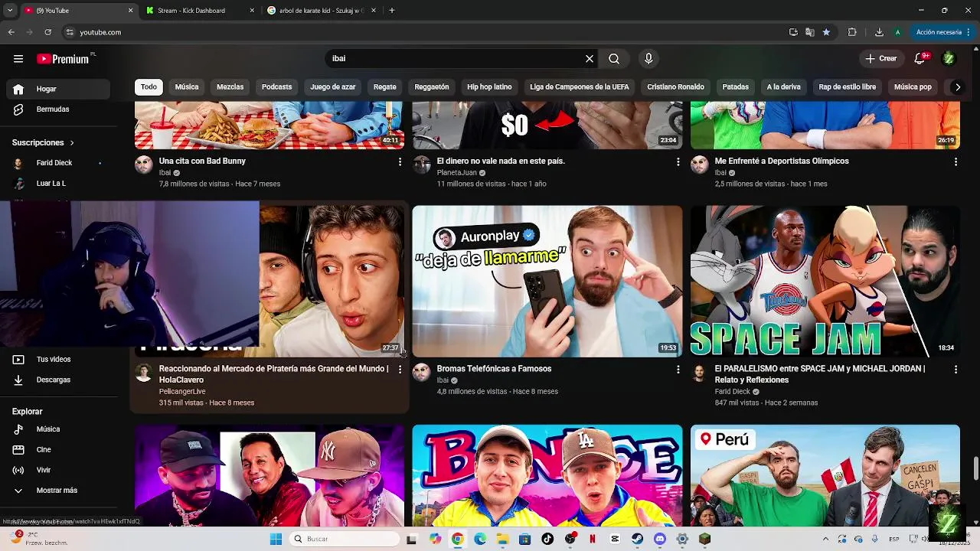Open the Bromas Telefónicas a Famosos thumbnail
The image size is (980, 551).
(x=547, y=281)
